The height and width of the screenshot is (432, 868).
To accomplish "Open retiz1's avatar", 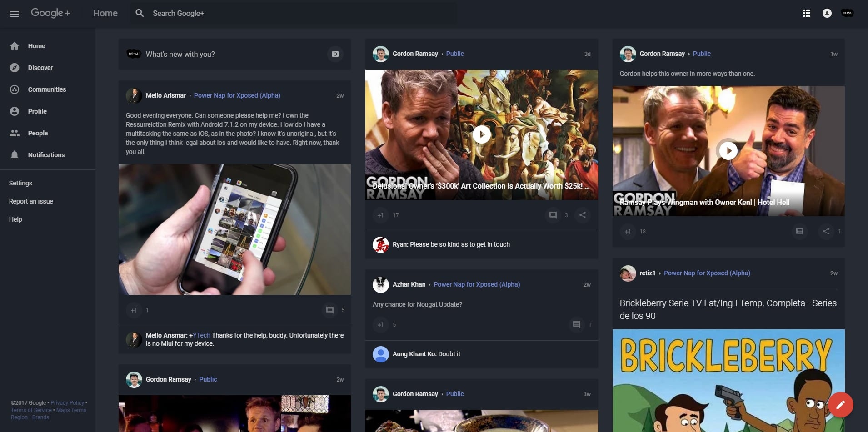I will pos(628,273).
